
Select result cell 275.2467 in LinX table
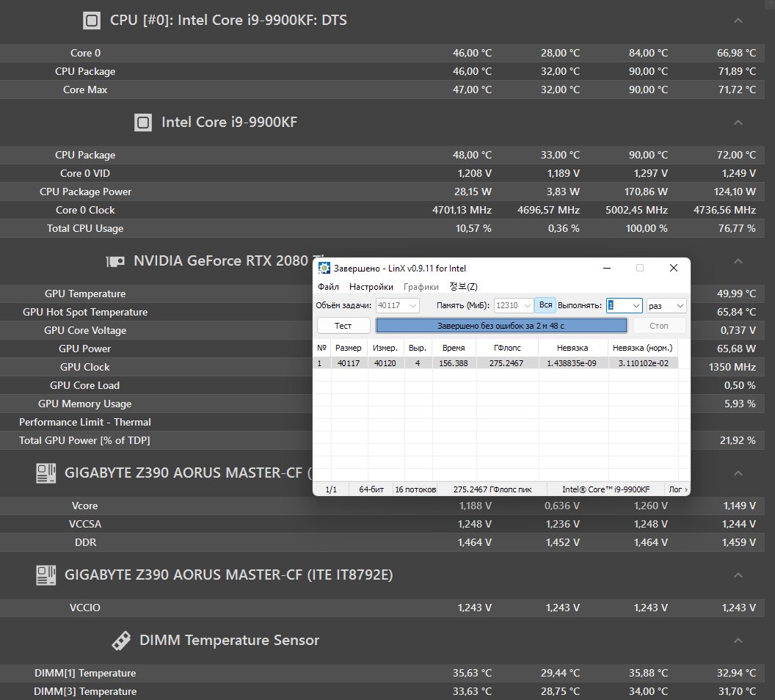click(x=506, y=364)
